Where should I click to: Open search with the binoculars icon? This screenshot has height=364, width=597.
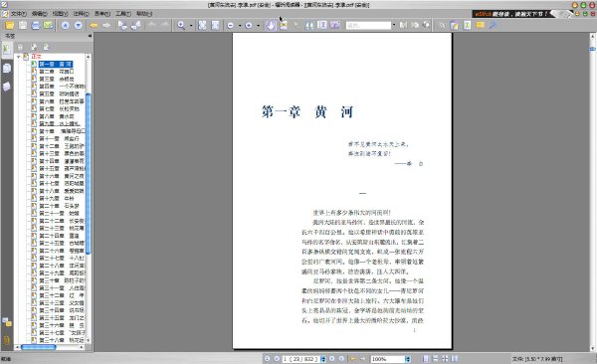pyautogui.click(x=309, y=26)
